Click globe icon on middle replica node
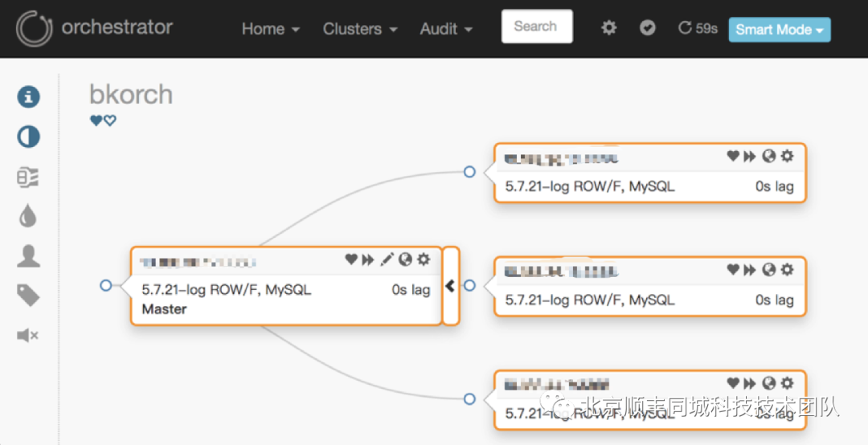Image resolution: width=868 pixels, height=445 pixels. 769,270
